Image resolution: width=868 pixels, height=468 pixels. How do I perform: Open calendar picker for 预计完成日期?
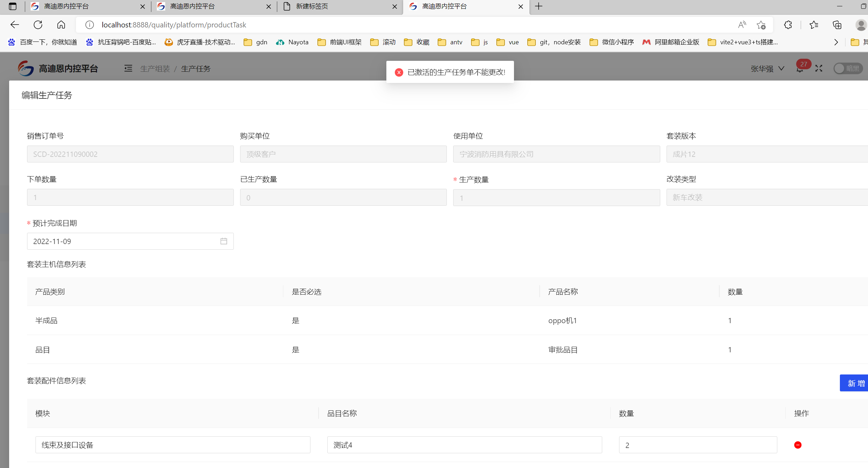pos(224,241)
